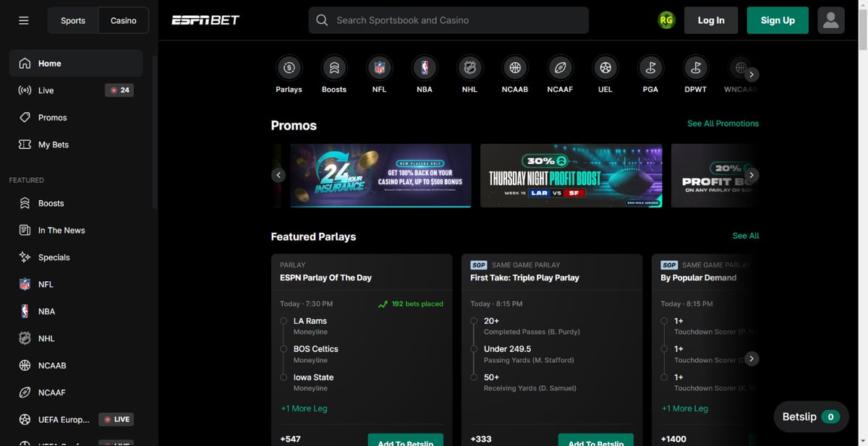Show more sports in the quick link carousel
868x446 pixels.
(752, 74)
